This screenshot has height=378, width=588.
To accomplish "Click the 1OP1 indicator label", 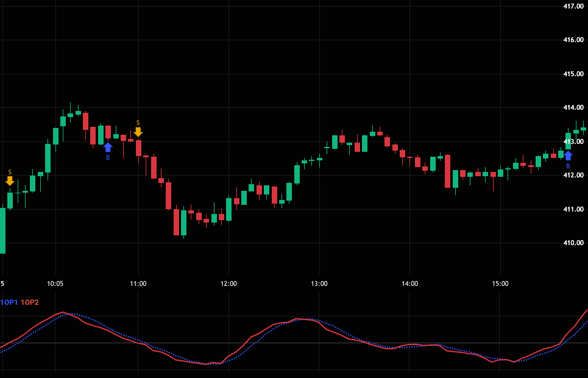I will point(9,302).
